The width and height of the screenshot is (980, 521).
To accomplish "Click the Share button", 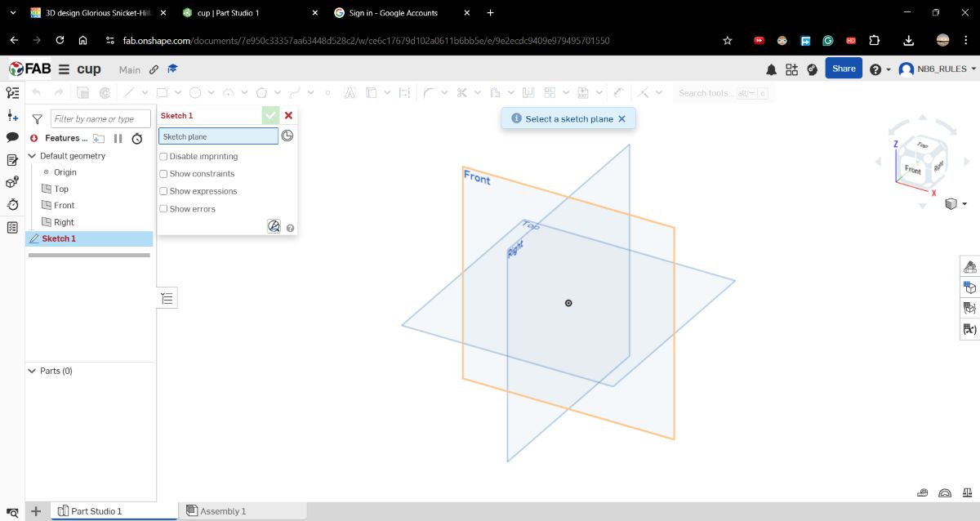I will click(x=844, y=69).
